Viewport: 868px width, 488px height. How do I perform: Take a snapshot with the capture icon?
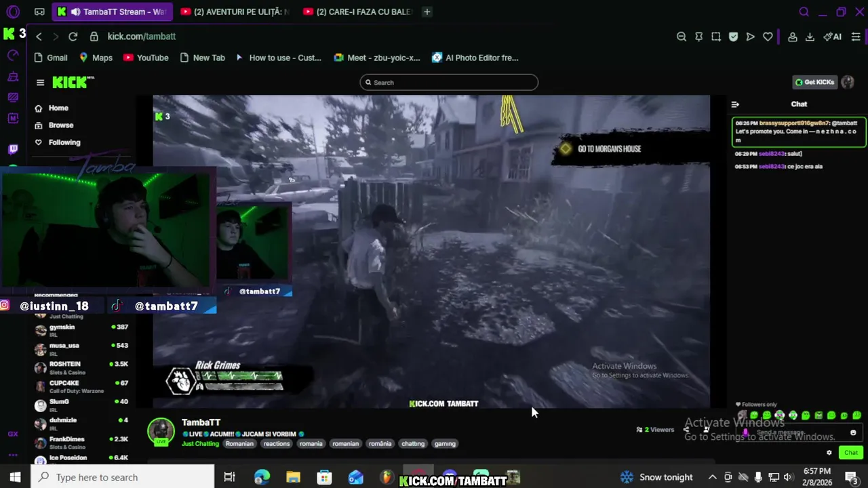(x=716, y=37)
